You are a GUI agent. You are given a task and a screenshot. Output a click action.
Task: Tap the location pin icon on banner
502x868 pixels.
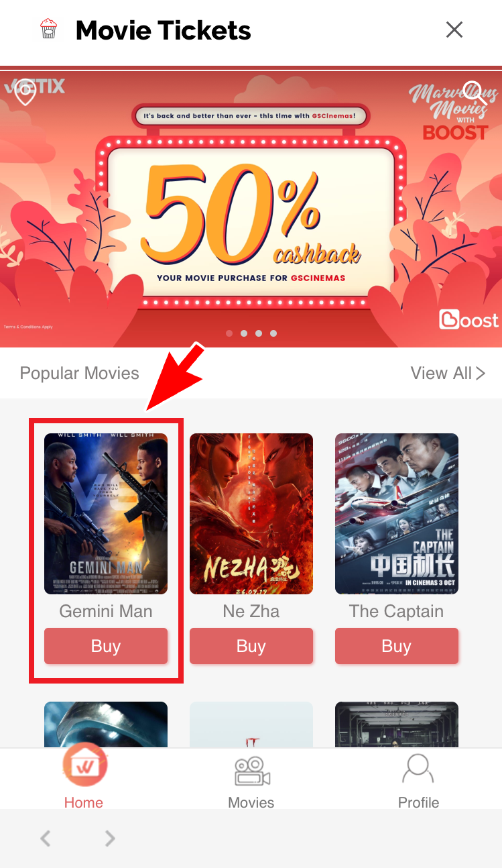coord(25,92)
